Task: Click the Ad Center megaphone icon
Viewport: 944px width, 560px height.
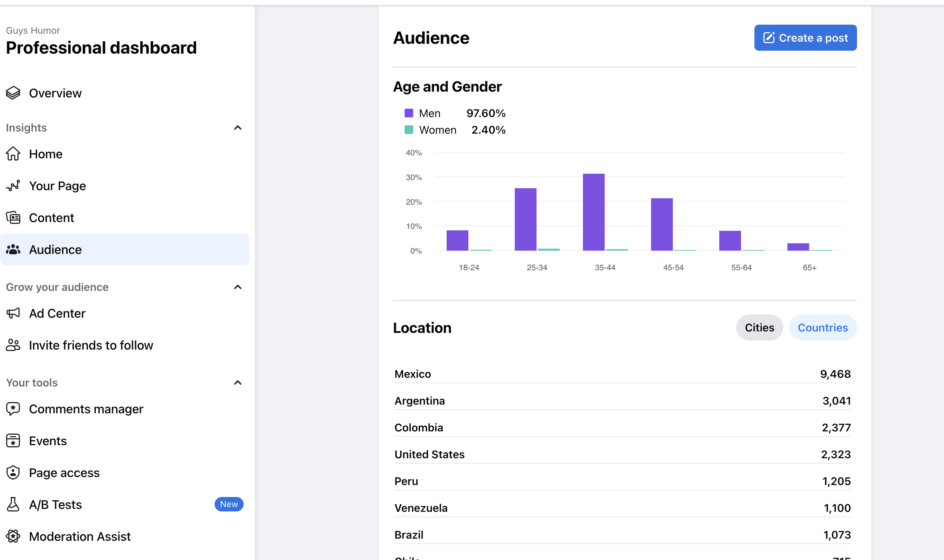Action: coord(13,313)
